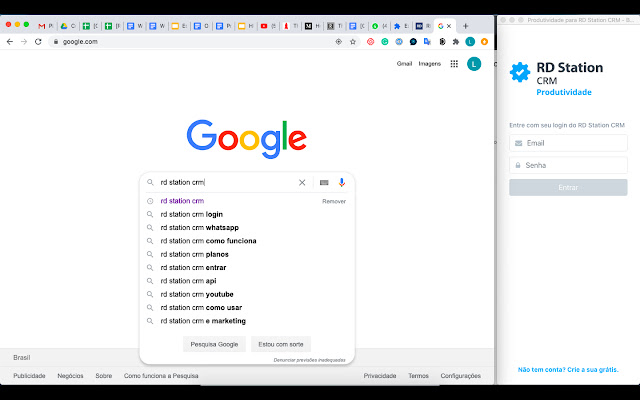The image size is (640, 400).
Task: Click the Entrar button in RD Station panel
Action: (568, 187)
